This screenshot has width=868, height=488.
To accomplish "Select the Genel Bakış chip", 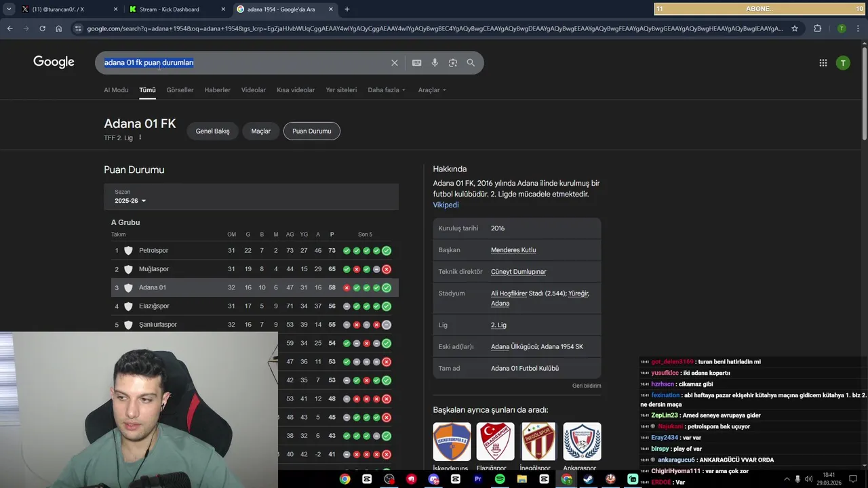I will pos(213,131).
